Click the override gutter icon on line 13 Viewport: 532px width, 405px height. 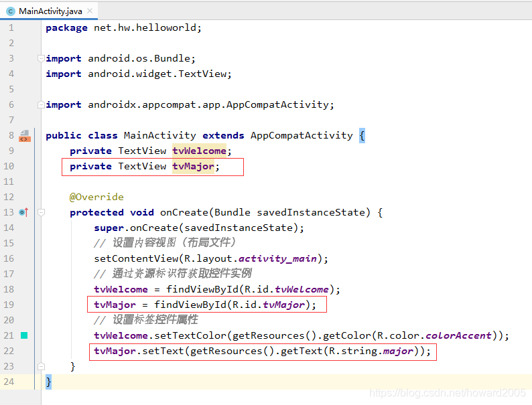coord(23,212)
